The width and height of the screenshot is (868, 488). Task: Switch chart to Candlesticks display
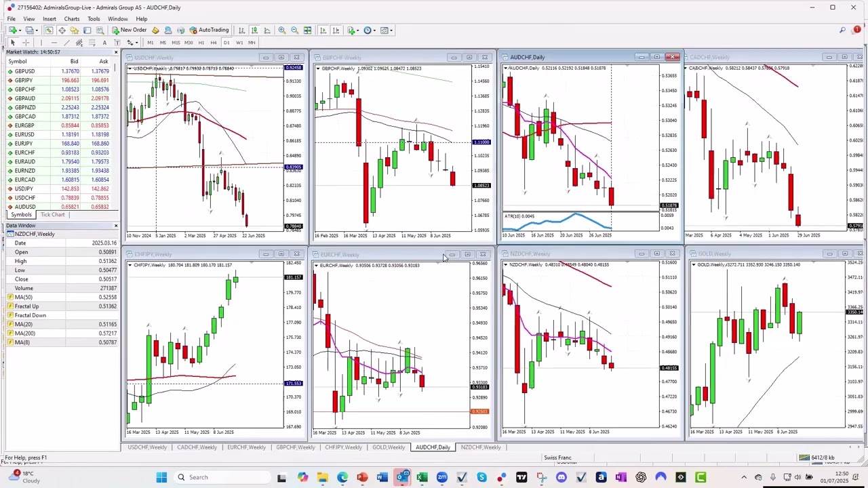click(x=254, y=30)
